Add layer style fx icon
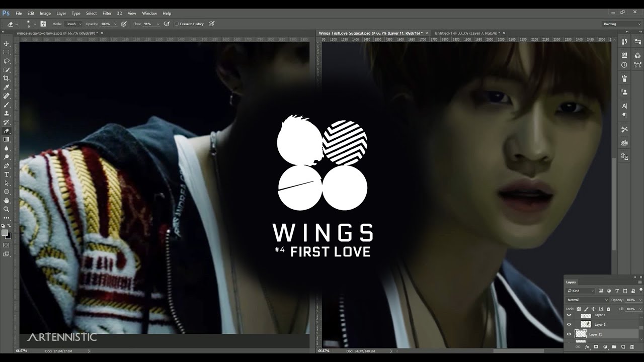Viewport: 644px width, 362px height. [x=587, y=347]
